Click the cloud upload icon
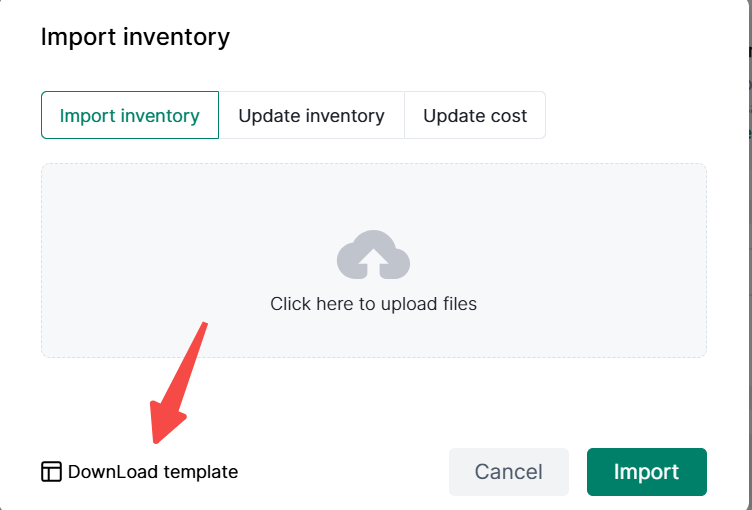Screen dimensions: 752x510 coord(373,255)
